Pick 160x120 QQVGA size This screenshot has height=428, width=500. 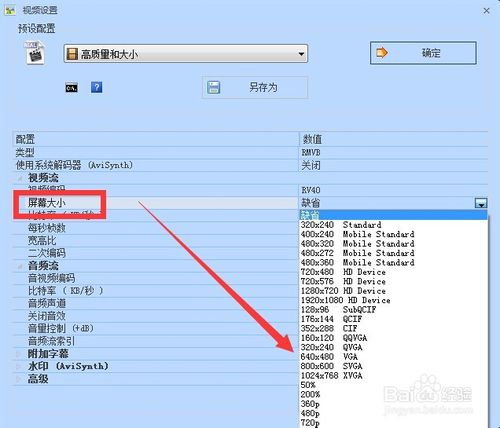click(x=393, y=338)
